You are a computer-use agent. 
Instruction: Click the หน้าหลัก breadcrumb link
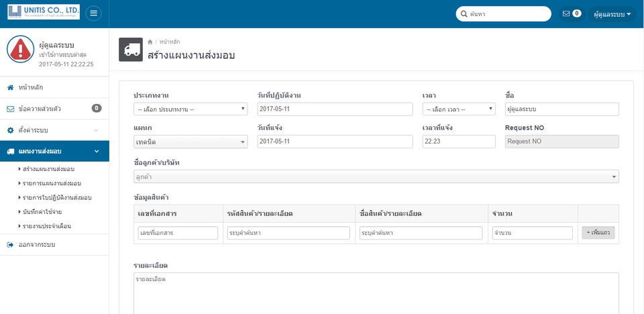pyautogui.click(x=170, y=42)
